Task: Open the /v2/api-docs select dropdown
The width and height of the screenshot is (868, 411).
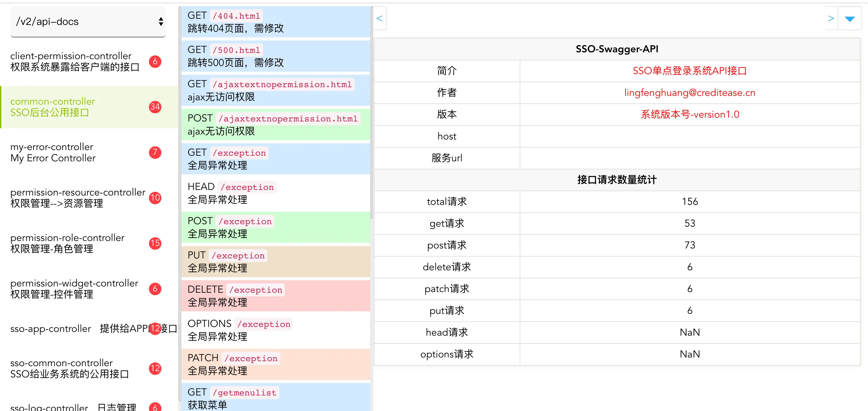Action: pos(88,21)
